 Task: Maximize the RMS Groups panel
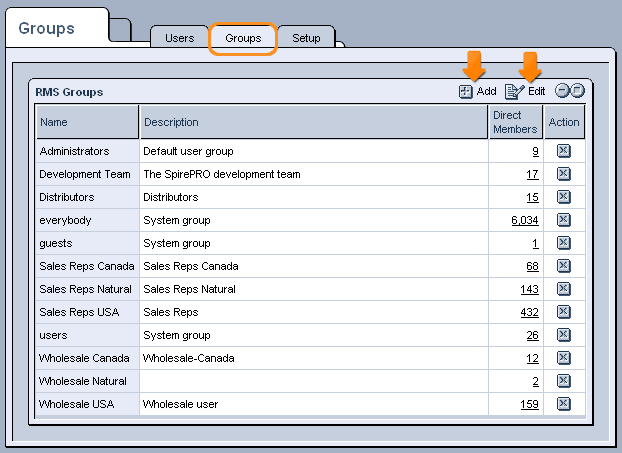point(577,91)
